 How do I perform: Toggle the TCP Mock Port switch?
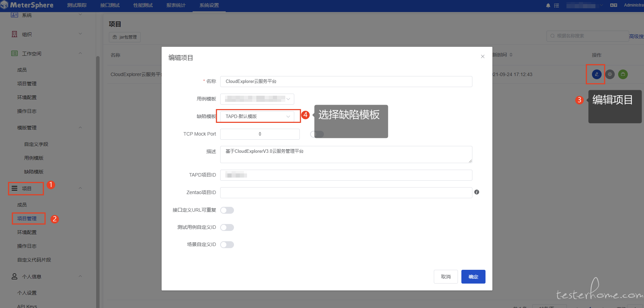(x=317, y=134)
